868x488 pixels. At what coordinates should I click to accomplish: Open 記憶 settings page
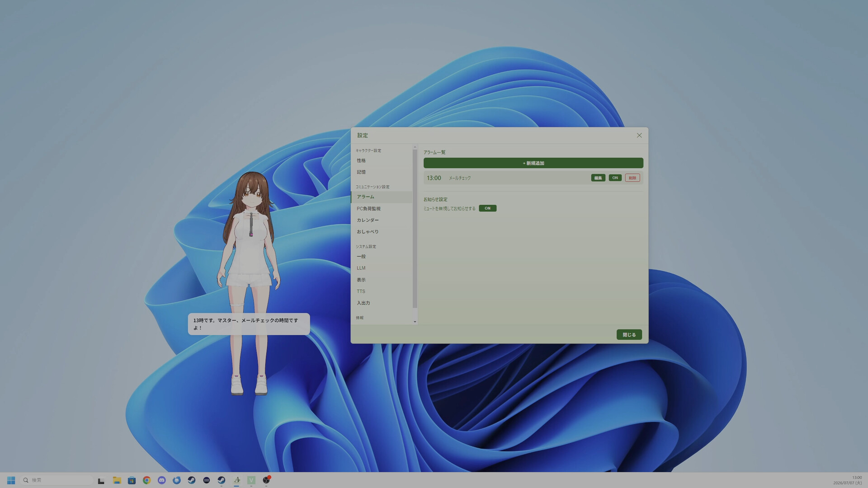click(x=382, y=172)
